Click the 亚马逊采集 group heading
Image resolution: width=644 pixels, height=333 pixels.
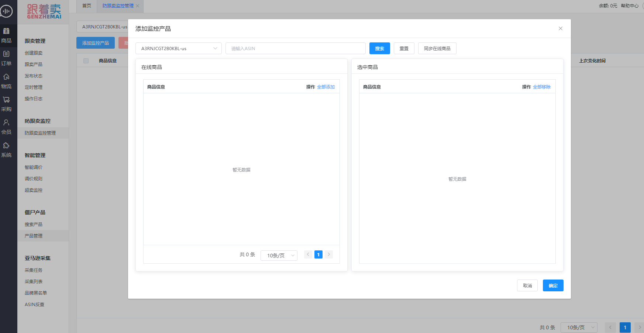(38, 258)
